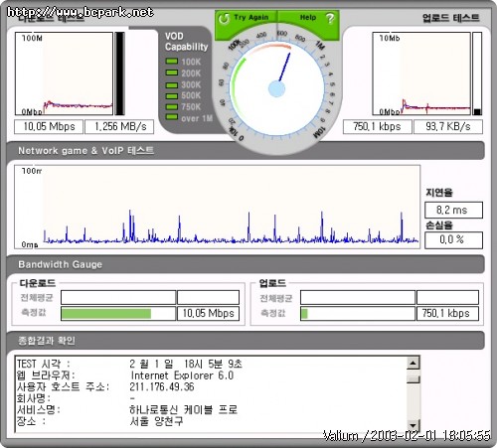Image resolution: width=497 pixels, height=448 pixels.
Task: Click the test time 18시 5분 9초
Action: click(213, 364)
